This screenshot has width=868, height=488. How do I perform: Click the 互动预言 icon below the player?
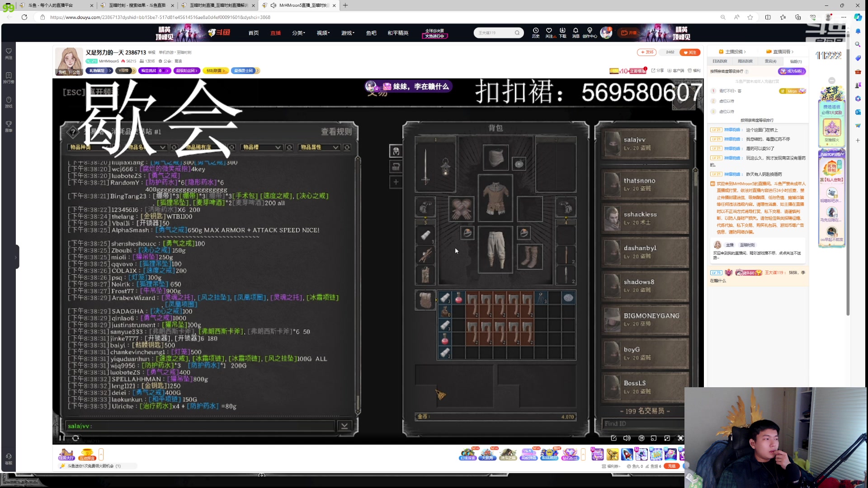tap(87, 454)
